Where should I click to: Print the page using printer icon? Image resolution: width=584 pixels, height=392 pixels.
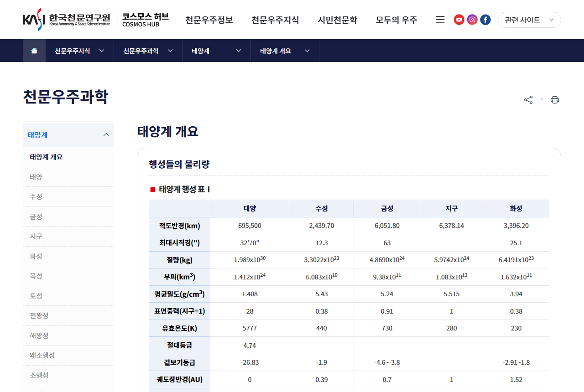click(x=555, y=100)
